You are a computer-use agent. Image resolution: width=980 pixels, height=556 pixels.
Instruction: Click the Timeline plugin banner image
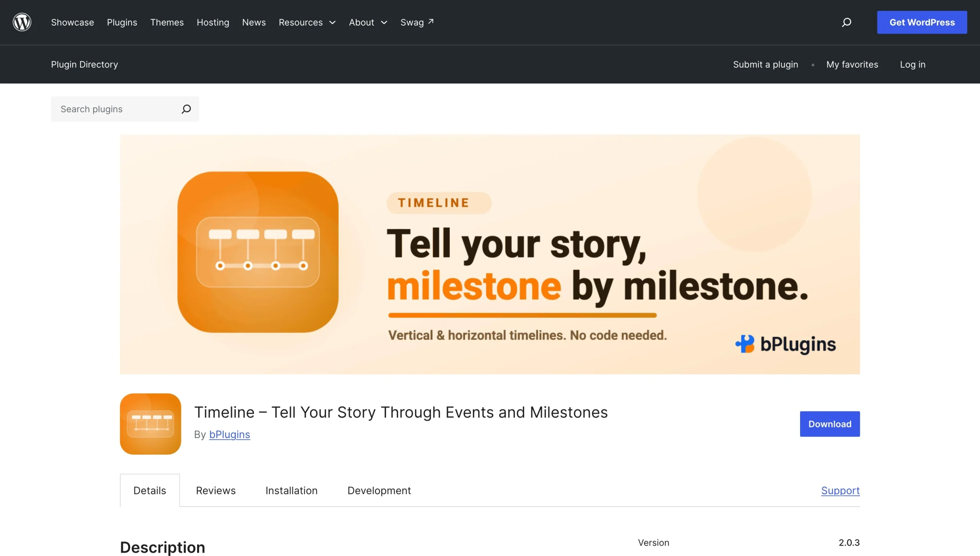[490, 254]
